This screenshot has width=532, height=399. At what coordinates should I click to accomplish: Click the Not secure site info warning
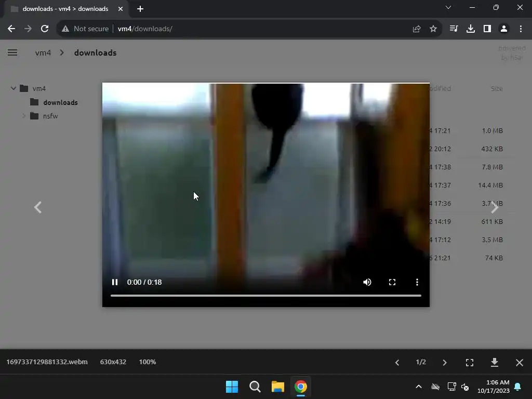85,29
